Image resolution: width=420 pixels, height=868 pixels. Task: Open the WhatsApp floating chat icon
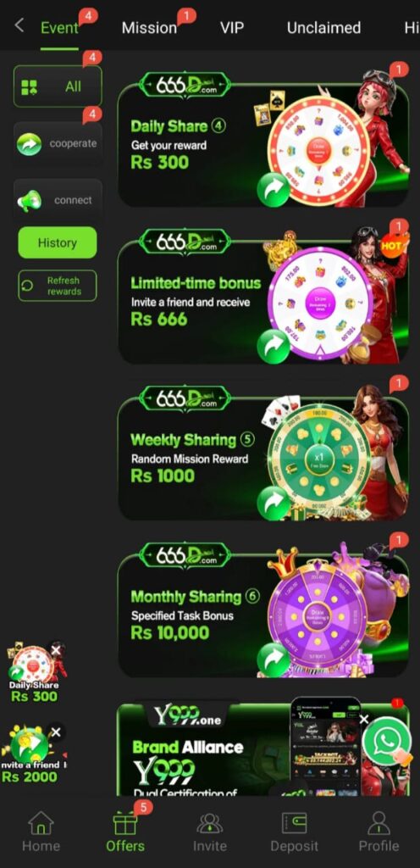pyautogui.click(x=387, y=741)
